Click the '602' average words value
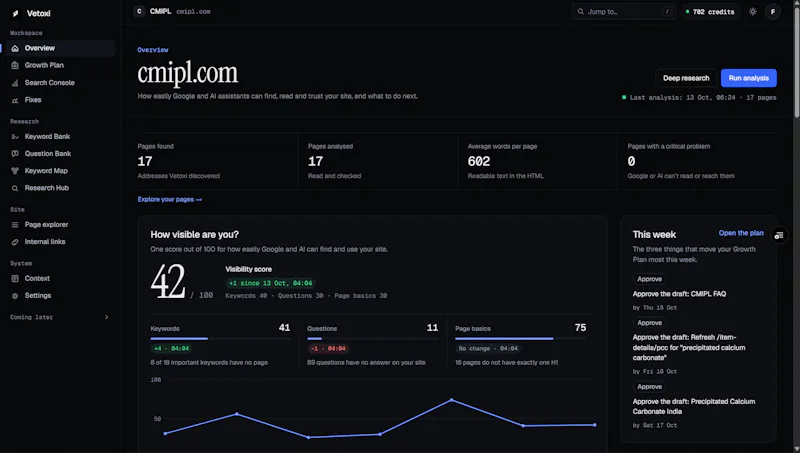Viewport: 800px width, 453px height. tap(479, 161)
